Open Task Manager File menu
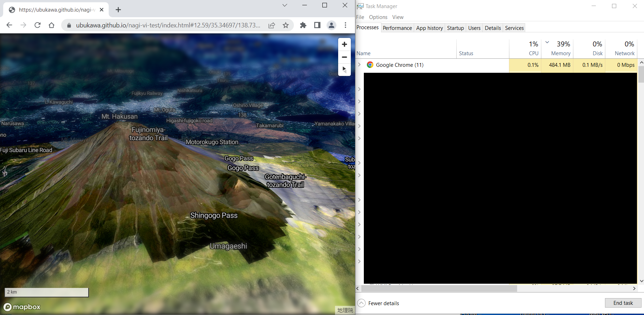This screenshot has width=644, height=315. [360, 17]
